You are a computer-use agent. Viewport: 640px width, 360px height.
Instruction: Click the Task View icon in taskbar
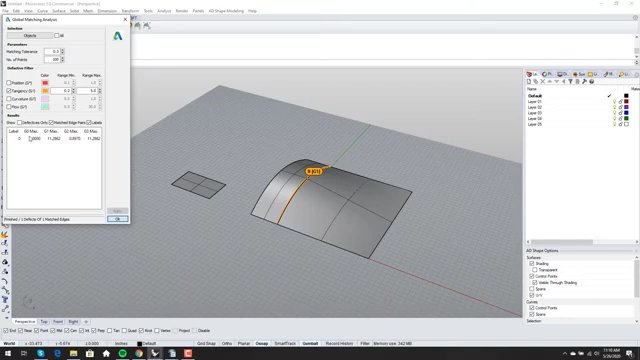pos(24,353)
